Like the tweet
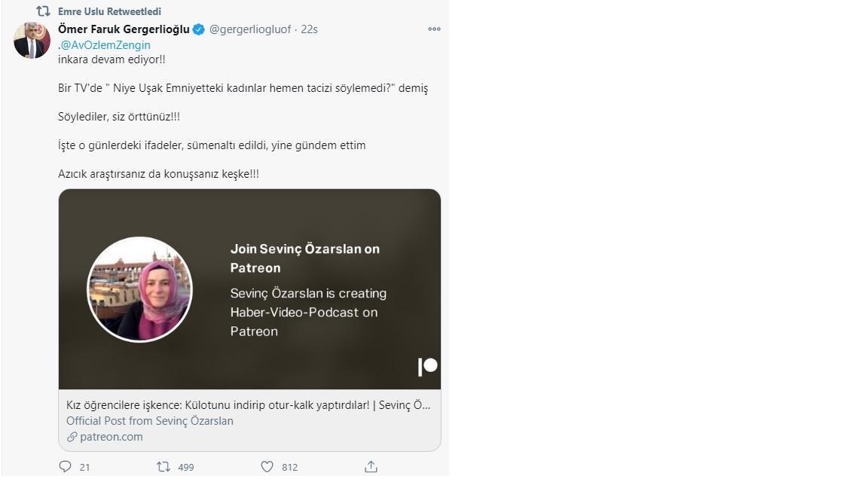The width and height of the screenshot is (868, 488). 266,467
